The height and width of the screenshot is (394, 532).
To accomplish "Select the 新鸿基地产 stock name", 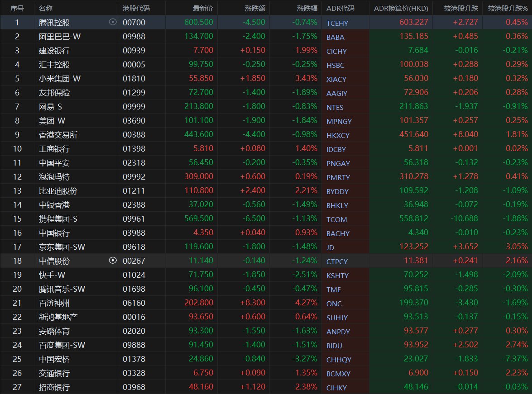I will (x=58, y=317).
